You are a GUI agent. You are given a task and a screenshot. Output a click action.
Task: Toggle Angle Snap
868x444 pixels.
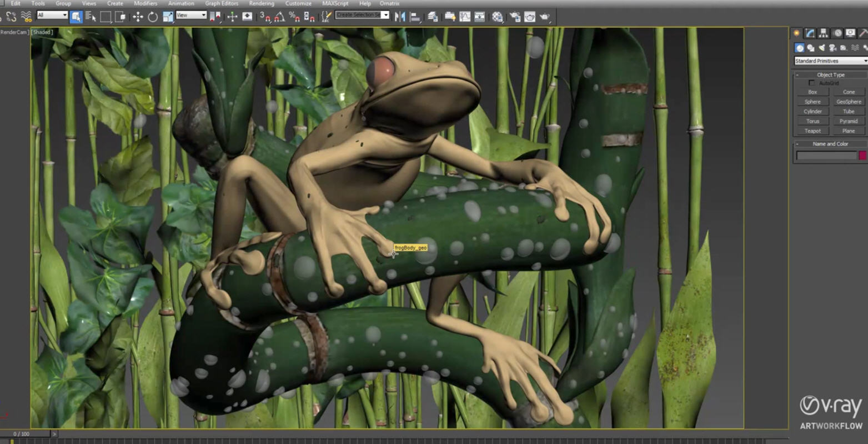click(280, 17)
